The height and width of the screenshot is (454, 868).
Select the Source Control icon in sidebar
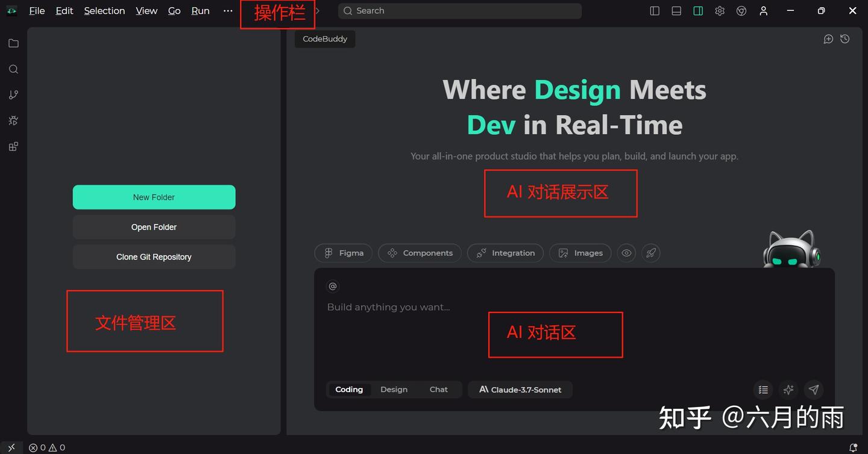coord(13,95)
